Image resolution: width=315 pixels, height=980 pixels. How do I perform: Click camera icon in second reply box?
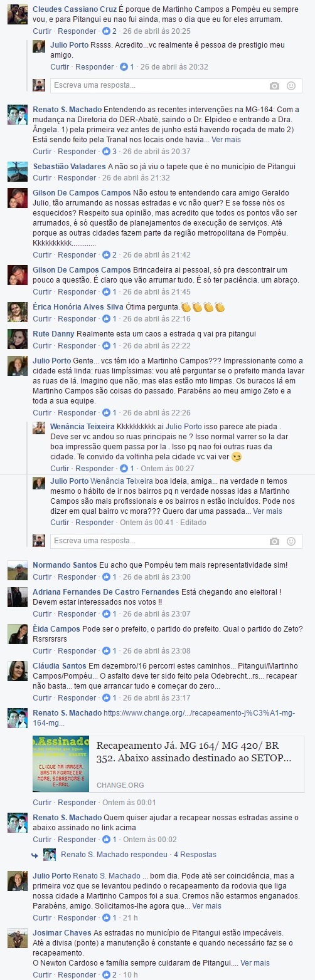tap(274, 541)
